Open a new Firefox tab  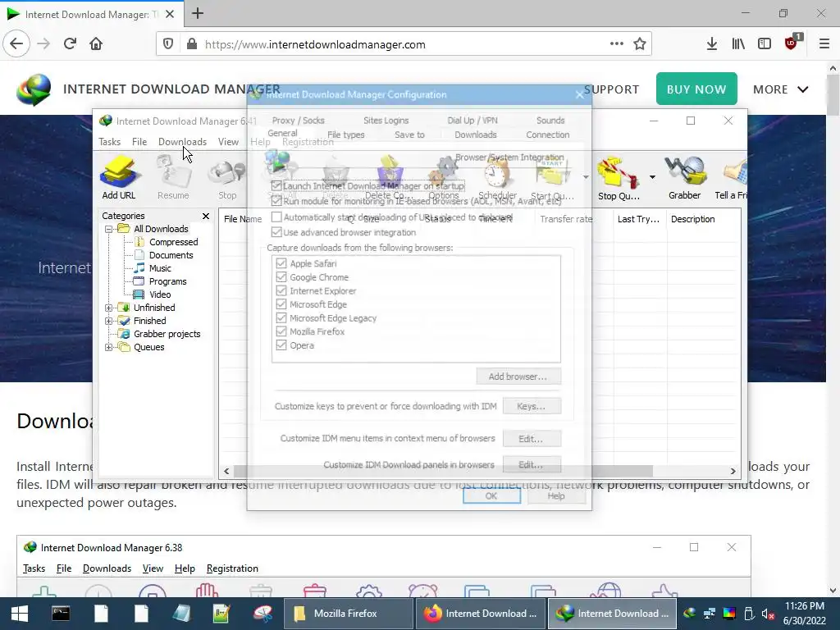[x=198, y=13]
